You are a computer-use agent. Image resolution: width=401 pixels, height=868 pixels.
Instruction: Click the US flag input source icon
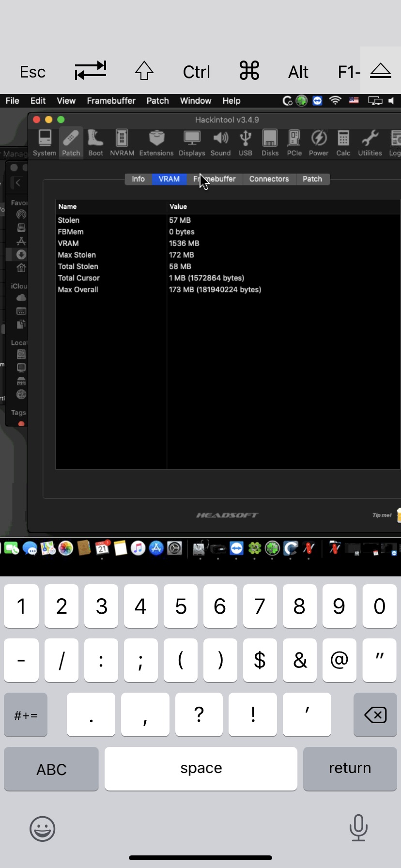[x=354, y=101]
